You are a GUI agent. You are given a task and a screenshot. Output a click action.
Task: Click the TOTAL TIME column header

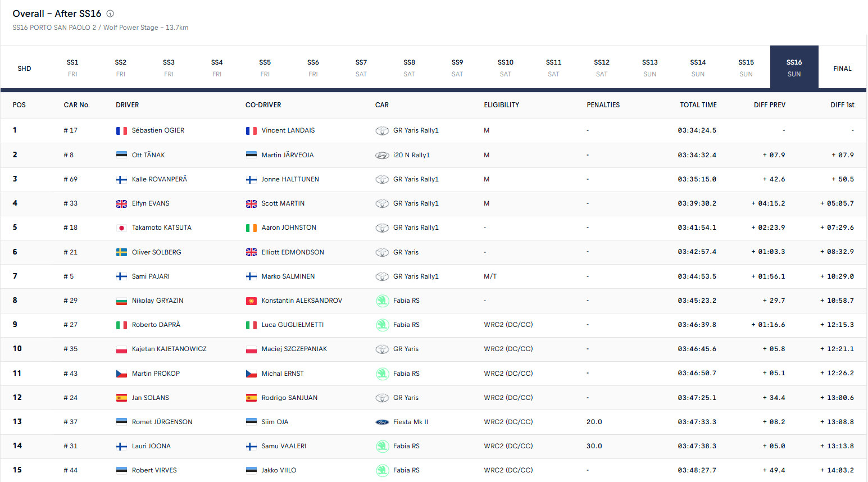(698, 105)
